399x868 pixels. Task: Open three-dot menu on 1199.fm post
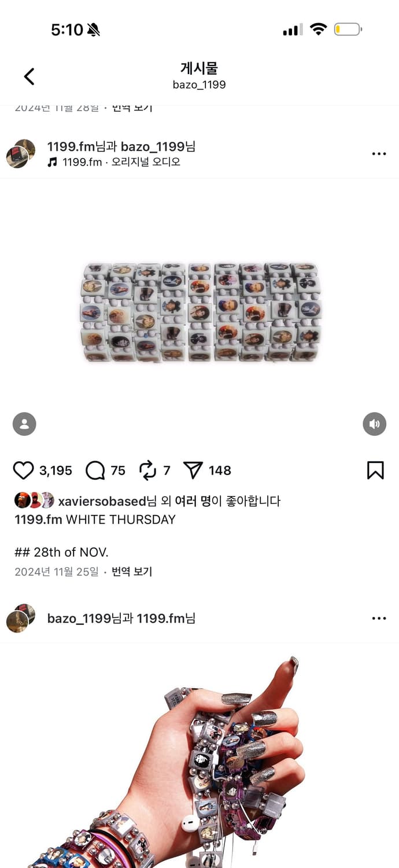pos(379,154)
